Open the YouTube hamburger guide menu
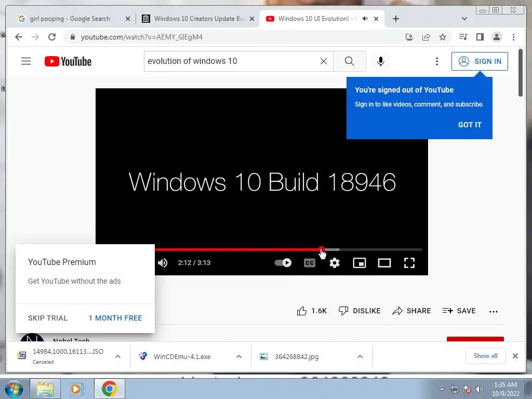 [x=26, y=61]
